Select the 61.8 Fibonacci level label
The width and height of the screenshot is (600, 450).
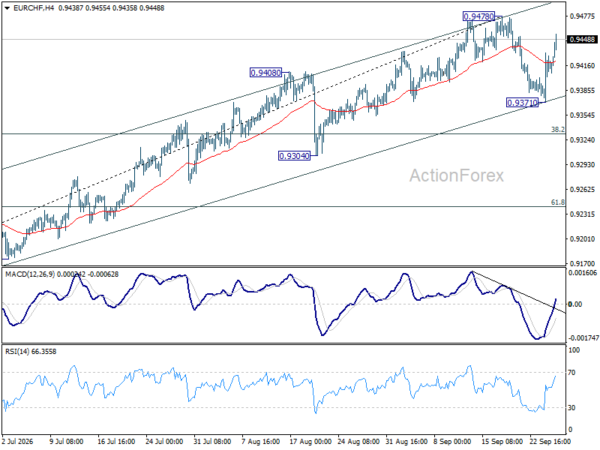[x=558, y=202]
